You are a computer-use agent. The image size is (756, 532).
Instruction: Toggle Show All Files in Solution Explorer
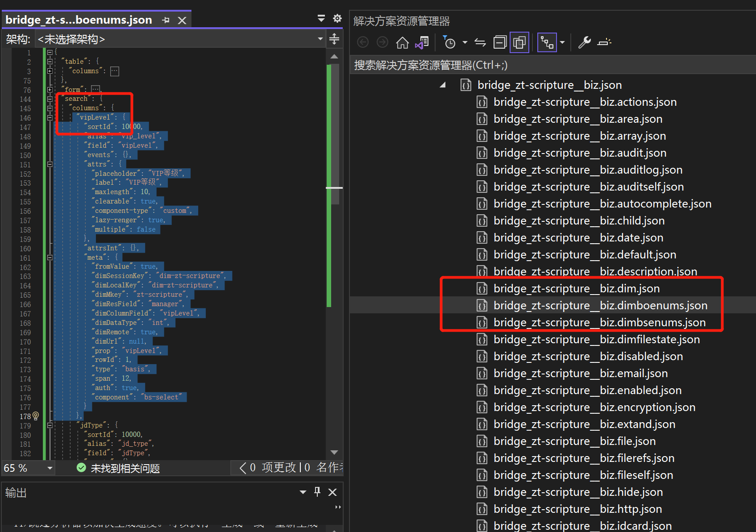(x=519, y=42)
